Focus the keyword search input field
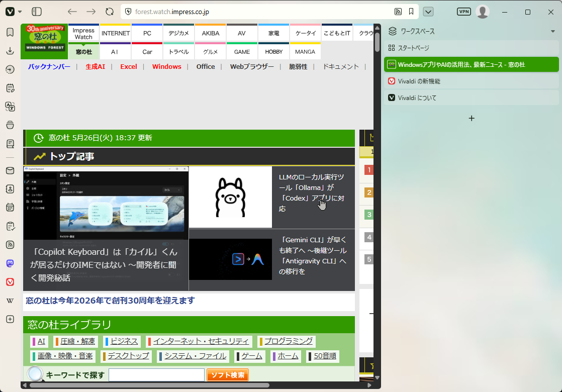562x392 pixels. pyautogui.click(x=157, y=375)
